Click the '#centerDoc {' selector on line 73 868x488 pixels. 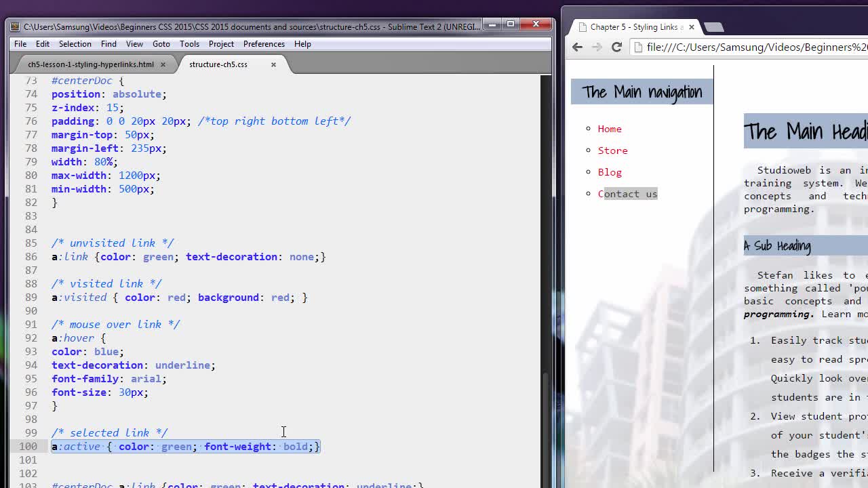pyautogui.click(x=87, y=81)
